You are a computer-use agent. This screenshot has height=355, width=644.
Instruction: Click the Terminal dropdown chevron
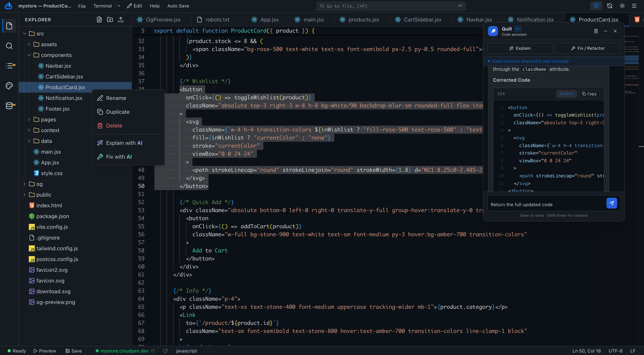[119, 6]
